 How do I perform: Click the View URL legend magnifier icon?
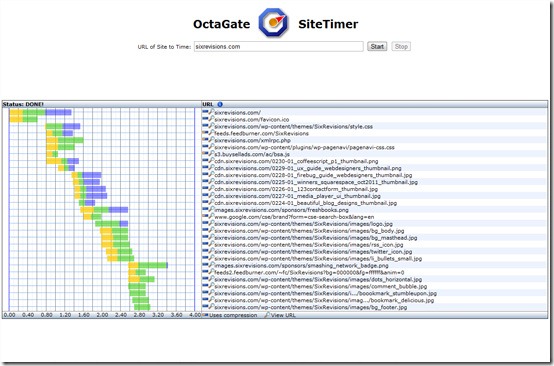267,314
